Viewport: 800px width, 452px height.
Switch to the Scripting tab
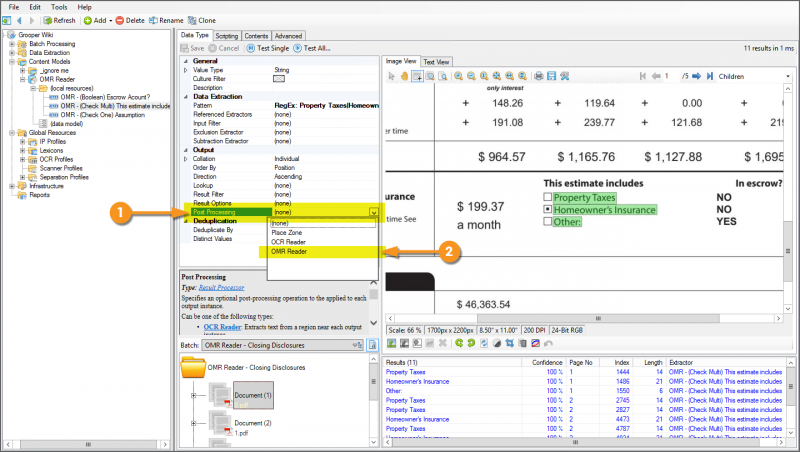pos(227,36)
